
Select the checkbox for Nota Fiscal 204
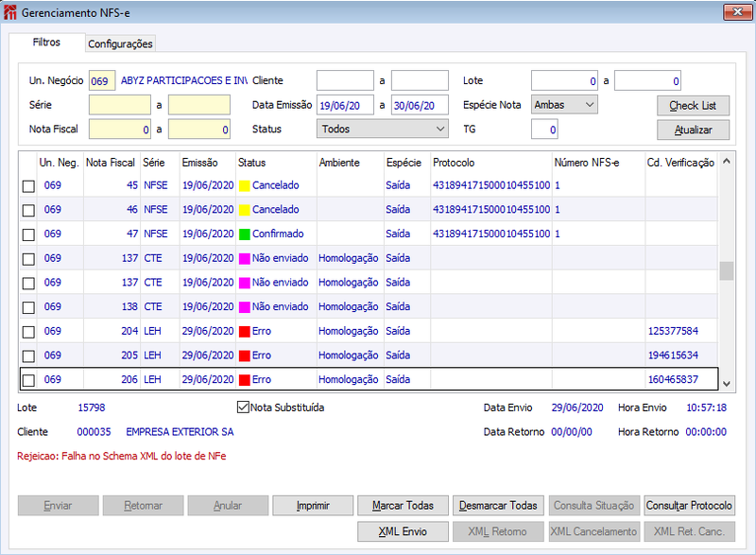(28, 332)
